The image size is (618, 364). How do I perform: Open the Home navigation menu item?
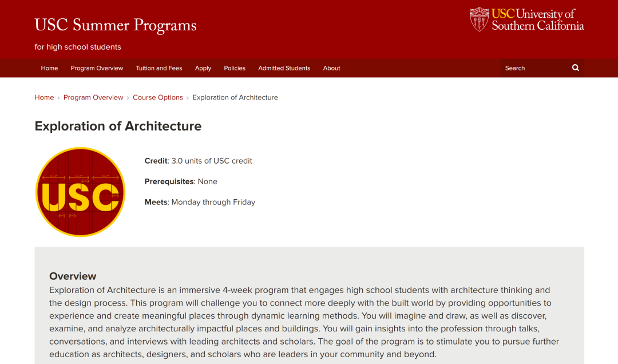[x=49, y=68]
